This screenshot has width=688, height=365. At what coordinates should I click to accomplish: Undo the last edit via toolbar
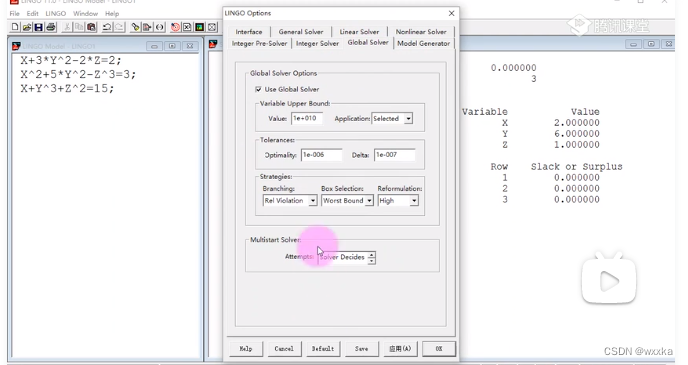pos(107,27)
